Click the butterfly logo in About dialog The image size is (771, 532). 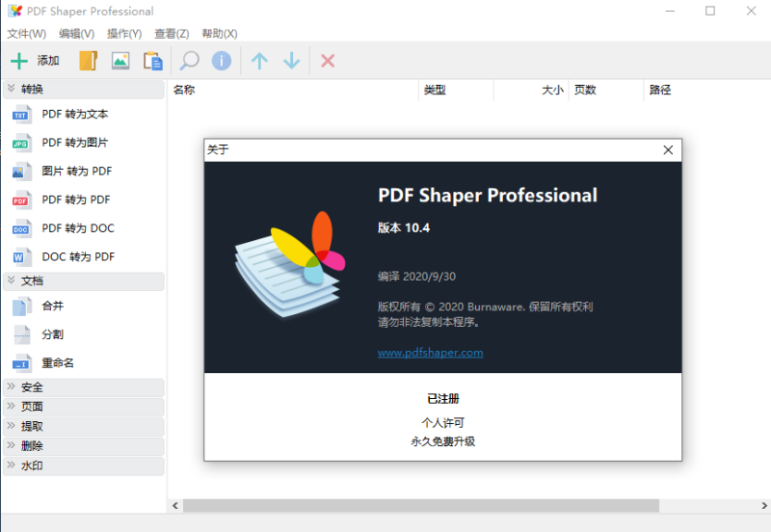coord(290,263)
